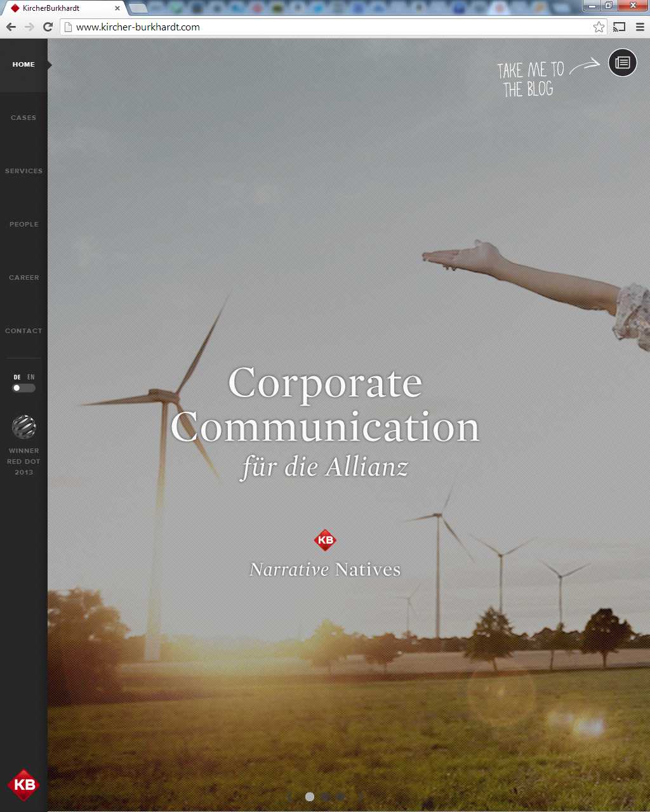Select the second slide indicator dot
This screenshot has height=812, width=650.
(x=325, y=797)
